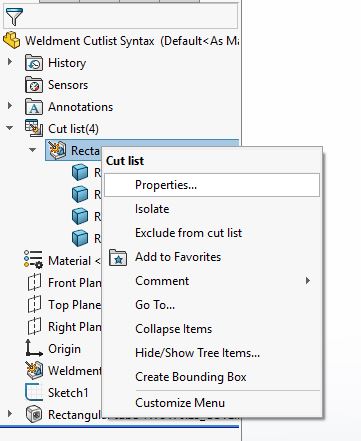This screenshot has width=361, height=441.
Task: Select the Weldment Cutlist Syntax part icon
Action: pyautogui.click(x=12, y=40)
